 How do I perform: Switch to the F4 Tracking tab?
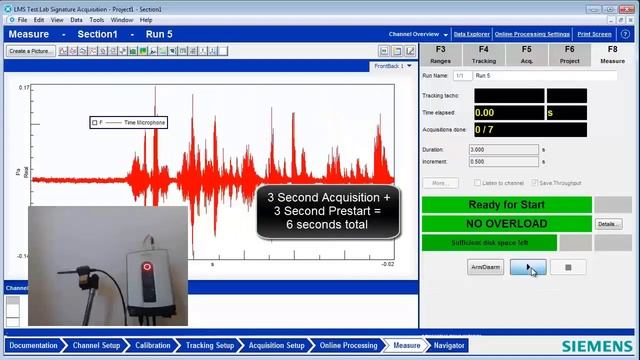pos(484,55)
